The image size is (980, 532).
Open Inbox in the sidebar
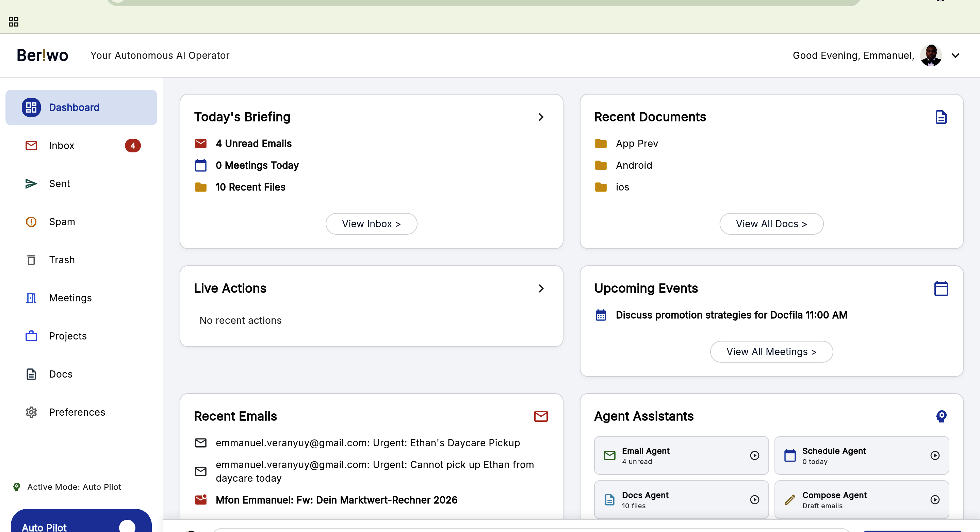[62, 145]
